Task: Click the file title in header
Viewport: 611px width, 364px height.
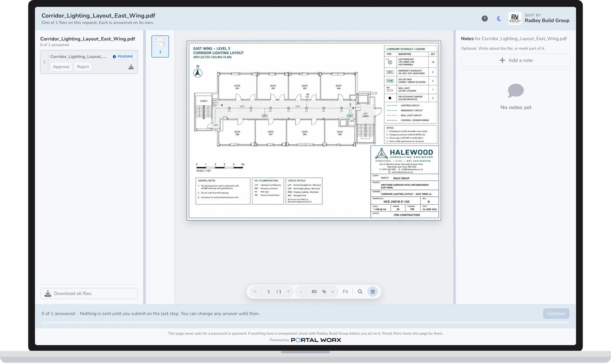Action: (98, 16)
